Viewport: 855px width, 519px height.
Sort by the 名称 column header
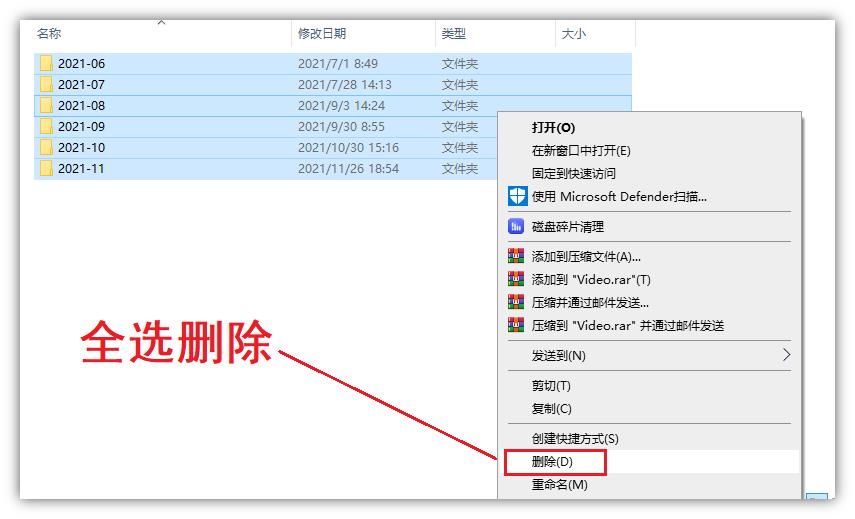pos(49,34)
